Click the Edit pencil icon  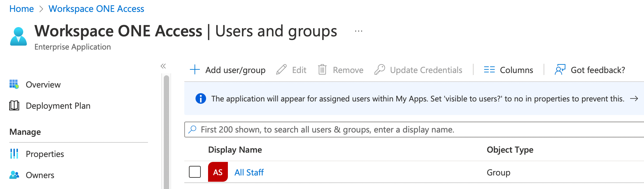(281, 70)
